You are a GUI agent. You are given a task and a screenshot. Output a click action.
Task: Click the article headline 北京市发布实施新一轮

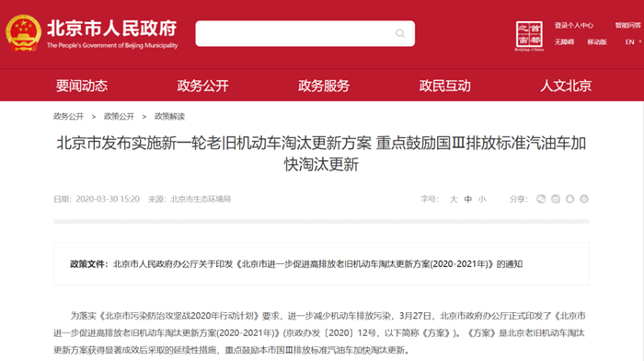(x=321, y=154)
